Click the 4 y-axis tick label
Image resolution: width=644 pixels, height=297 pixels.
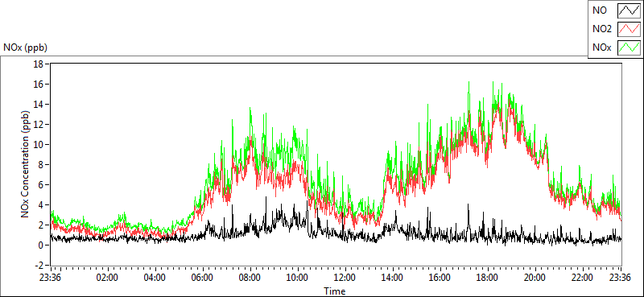[42, 205]
